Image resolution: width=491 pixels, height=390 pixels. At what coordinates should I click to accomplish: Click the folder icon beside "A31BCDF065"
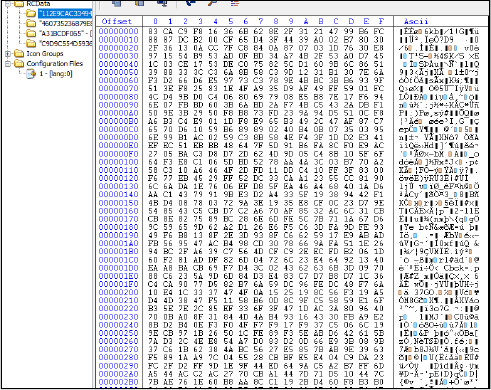pos(31,33)
